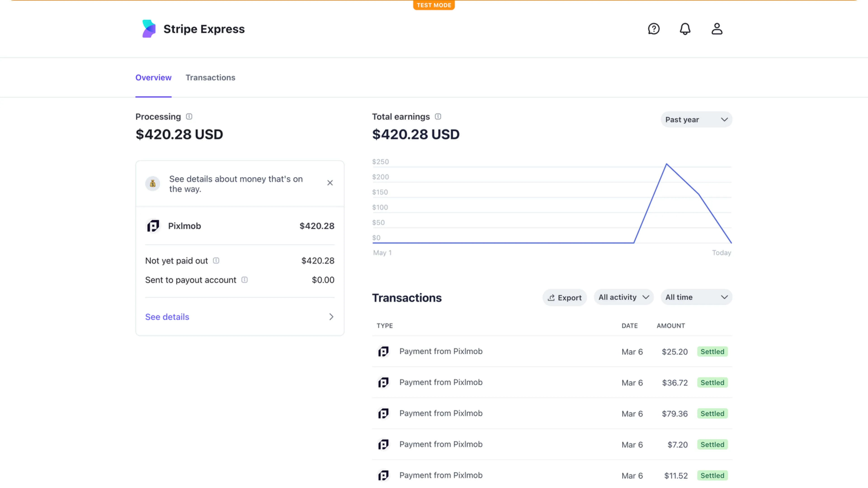
Task: Click the Not yet paid out label
Action: click(x=176, y=261)
